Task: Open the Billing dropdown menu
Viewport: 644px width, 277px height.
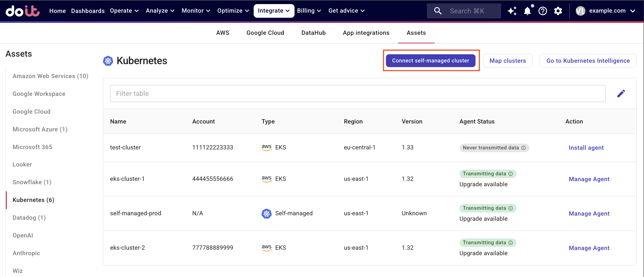Action: (x=309, y=11)
